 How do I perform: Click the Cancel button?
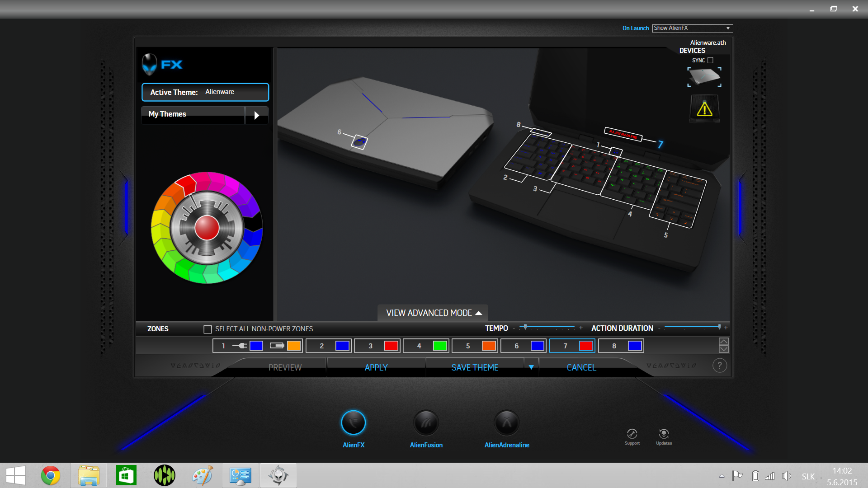[581, 367]
